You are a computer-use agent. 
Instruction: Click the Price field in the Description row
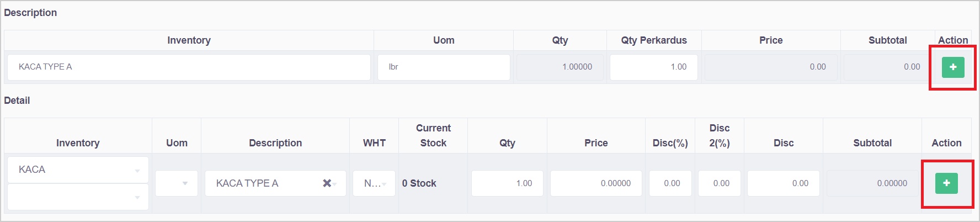point(771,67)
